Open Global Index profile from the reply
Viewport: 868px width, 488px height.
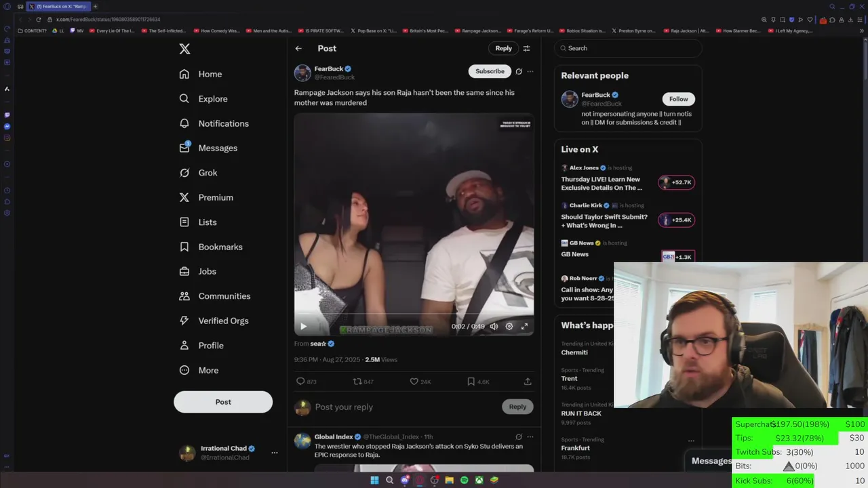coord(334,437)
